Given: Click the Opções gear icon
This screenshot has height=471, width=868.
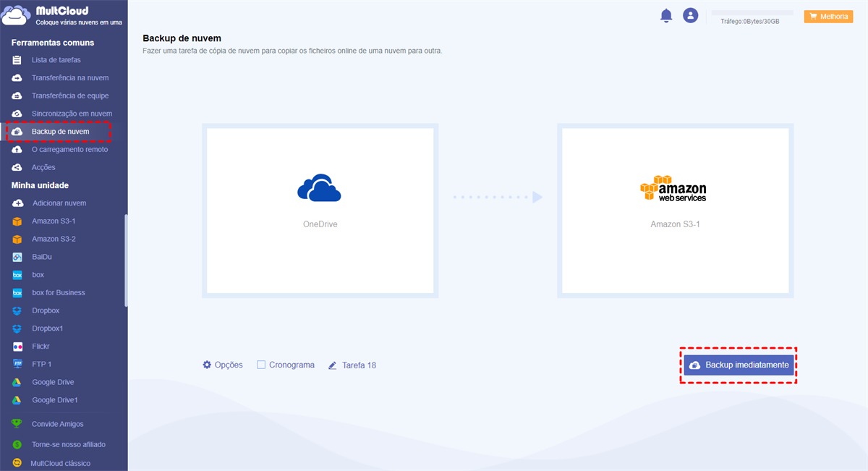Looking at the screenshot, I should (207, 365).
